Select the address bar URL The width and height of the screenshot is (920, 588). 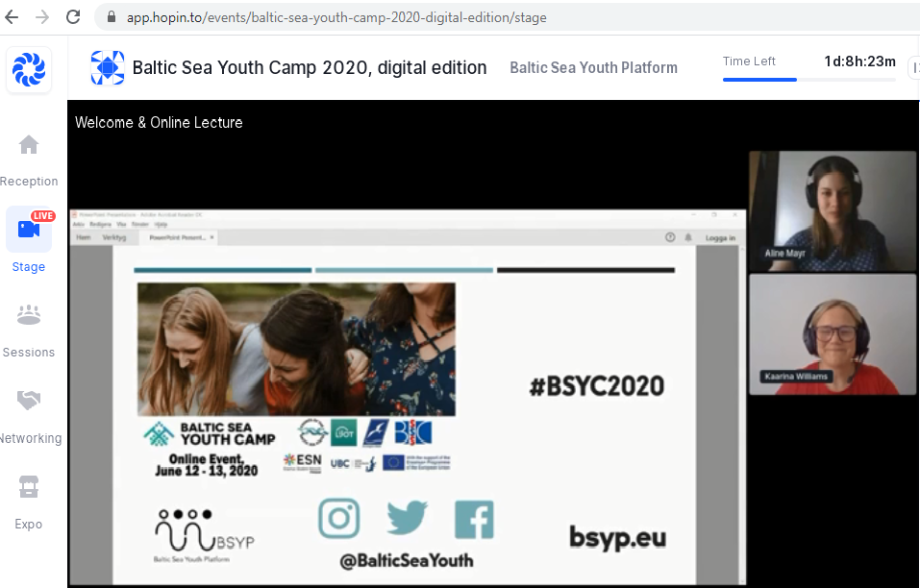(x=336, y=17)
